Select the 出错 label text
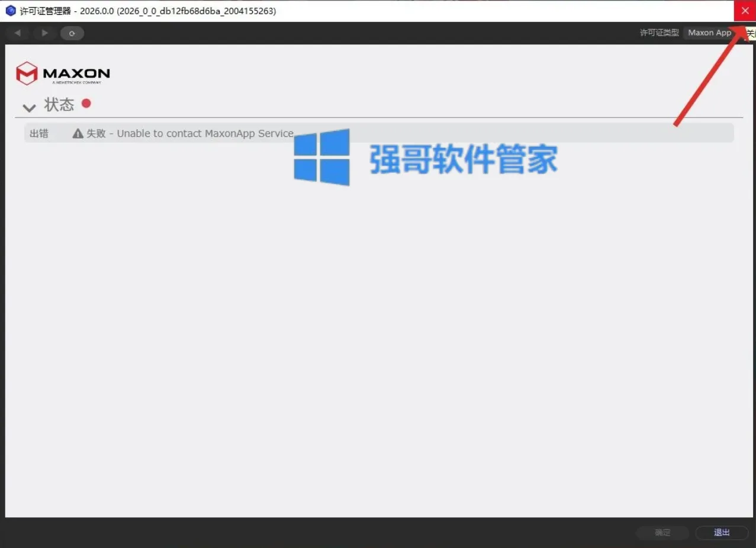The height and width of the screenshot is (548, 756). click(39, 134)
